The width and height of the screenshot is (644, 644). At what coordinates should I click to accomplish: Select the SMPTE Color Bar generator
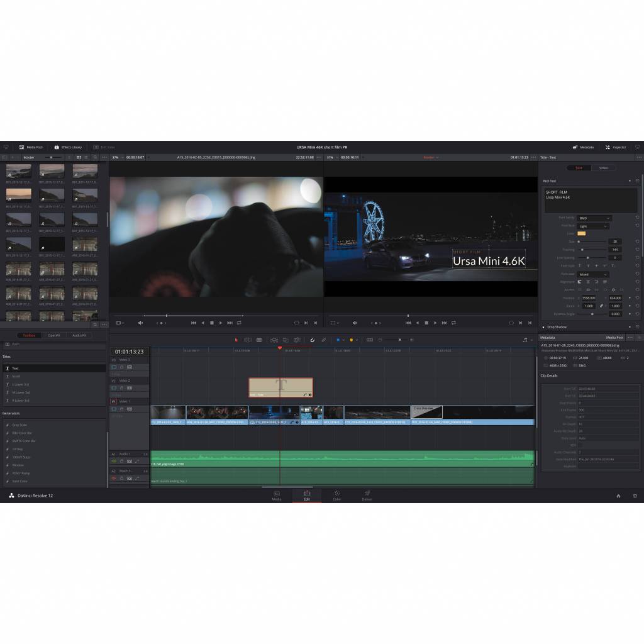point(54,441)
